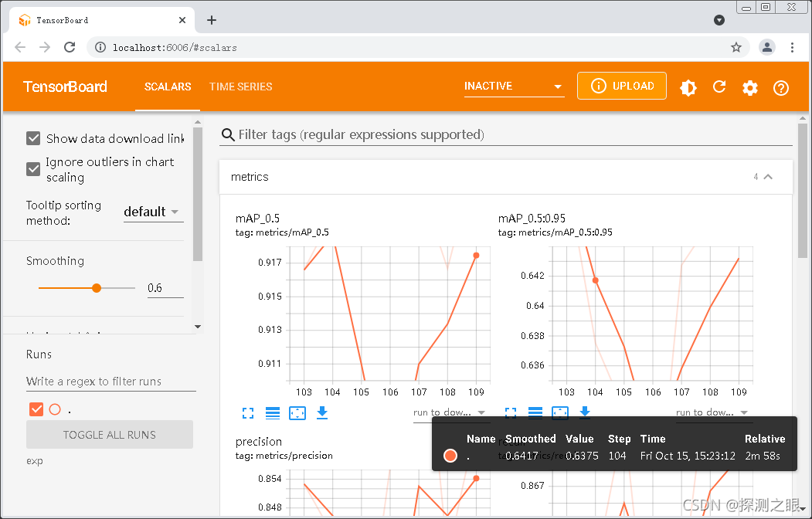Screen dimensions: 812x519
Task: Toggle y-axis log scale on mAP_0.5 chart
Action: [273, 413]
